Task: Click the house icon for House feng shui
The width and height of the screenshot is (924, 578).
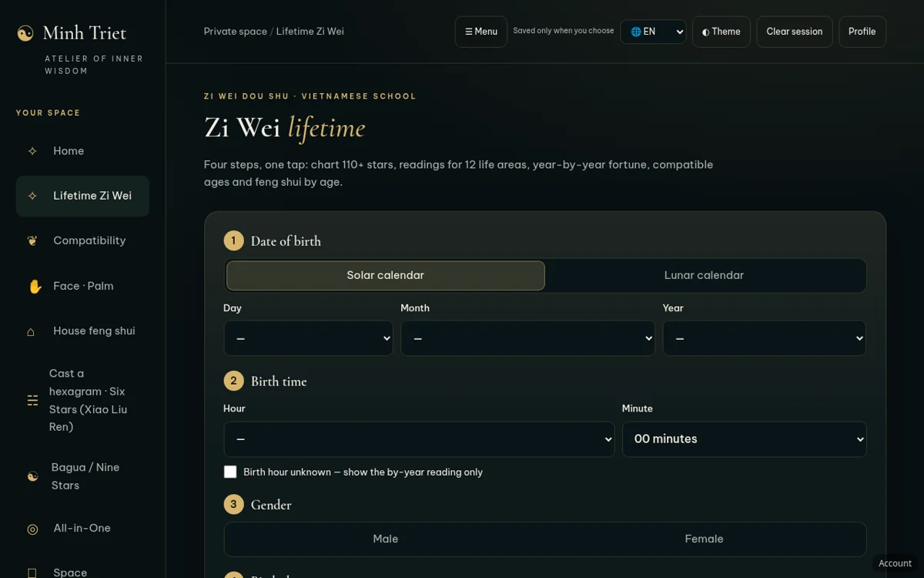Action: (x=31, y=331)
